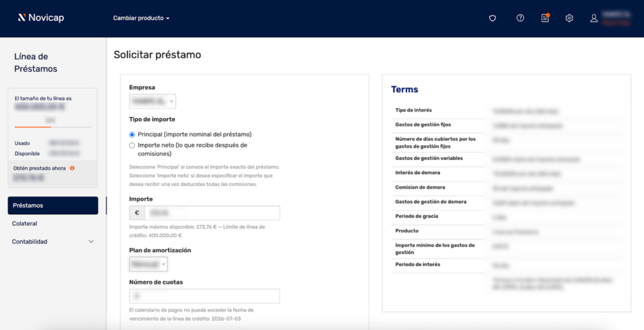Click the credit line usage progress bar
The image size is (644, 330).
(53, 127)
